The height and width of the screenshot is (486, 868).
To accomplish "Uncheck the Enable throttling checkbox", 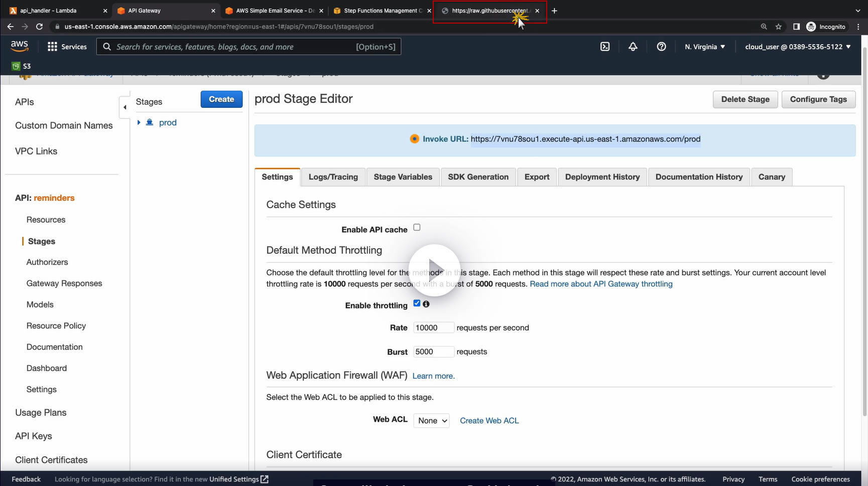I will click(417, 303).
